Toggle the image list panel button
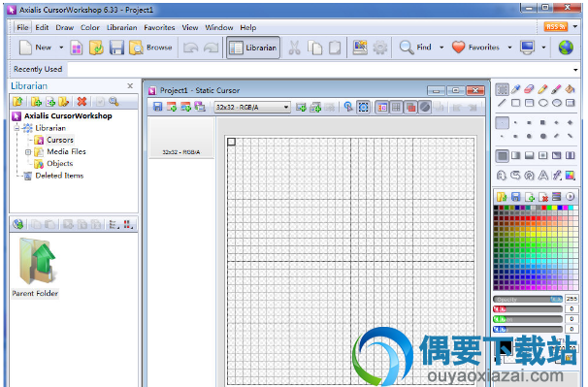This screenshot has height=387, width=588. [382, 108]
